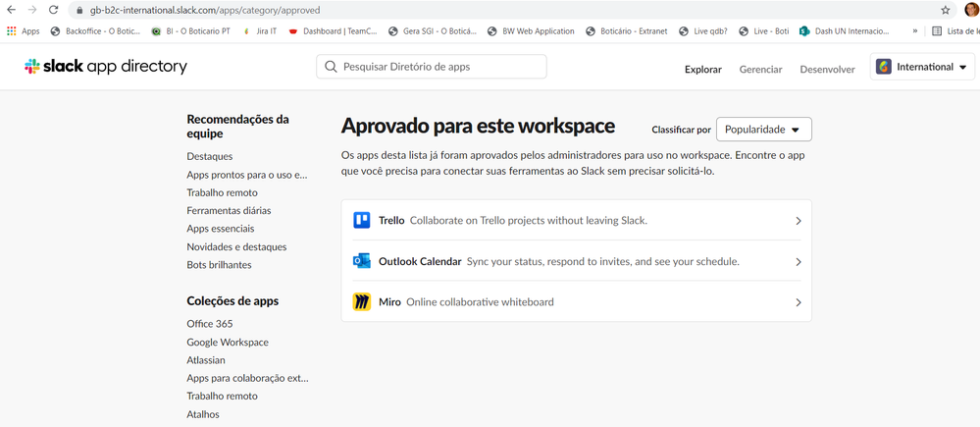Open the Chrome profile avatar
The width and height of the screenshot is (980, 427).
[x=972, y=10]
